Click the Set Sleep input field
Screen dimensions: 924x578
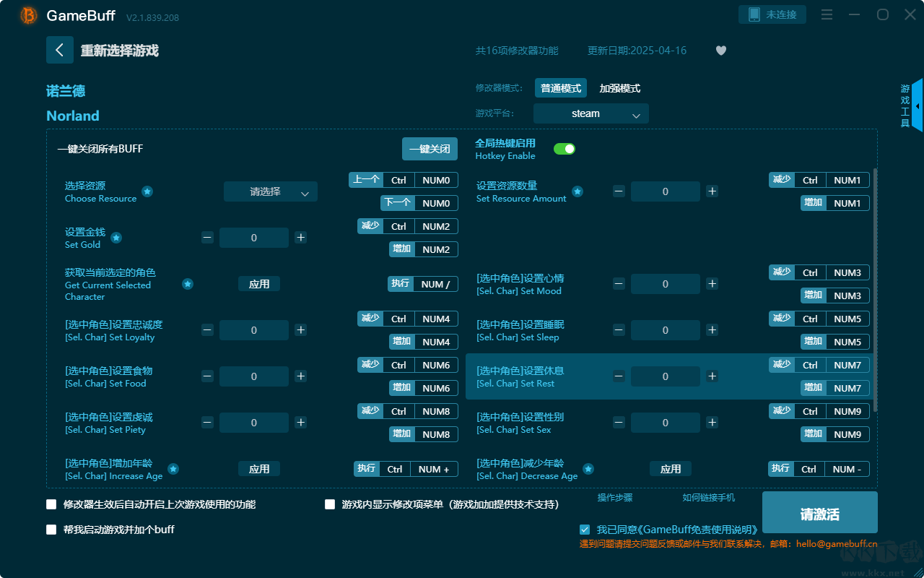[666, 330]
